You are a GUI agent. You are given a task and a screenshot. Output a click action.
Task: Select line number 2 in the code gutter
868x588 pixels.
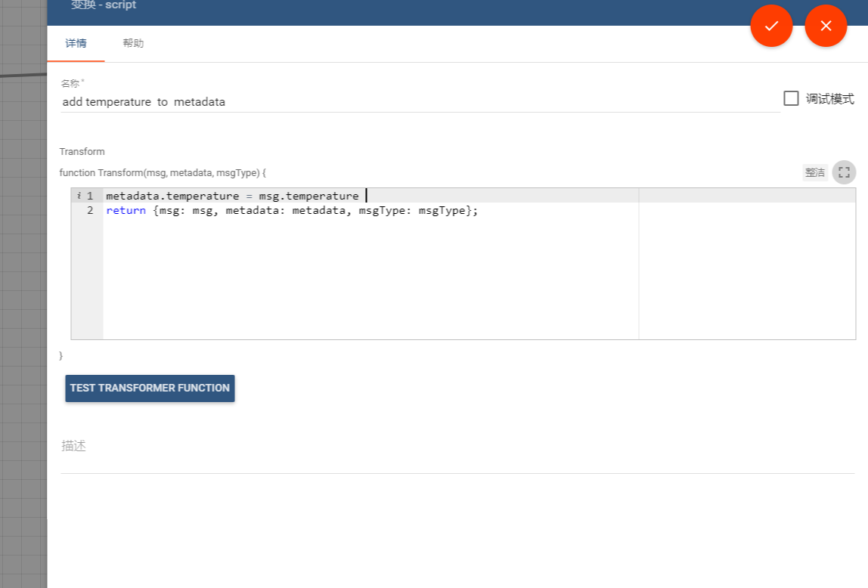click(x=90, y=210)
